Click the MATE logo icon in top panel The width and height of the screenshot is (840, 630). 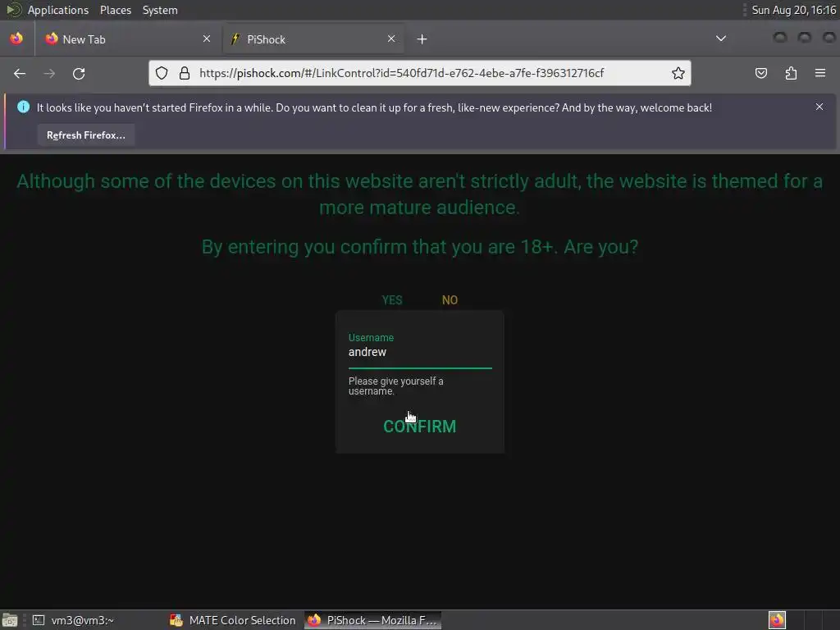click(13, 10)
